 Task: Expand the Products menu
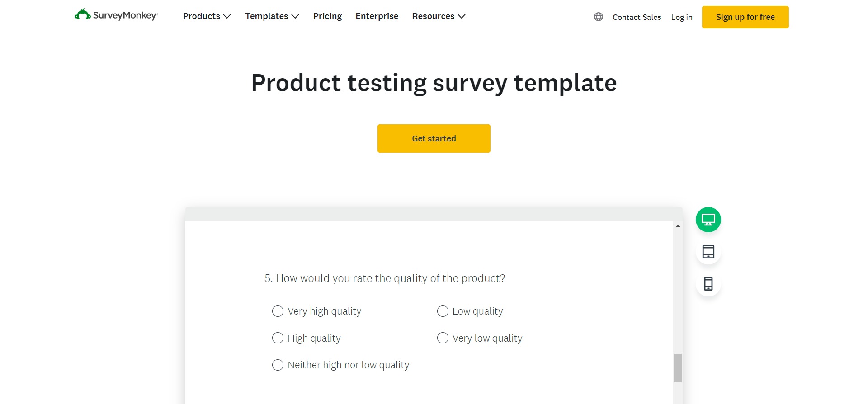(207, 16)
